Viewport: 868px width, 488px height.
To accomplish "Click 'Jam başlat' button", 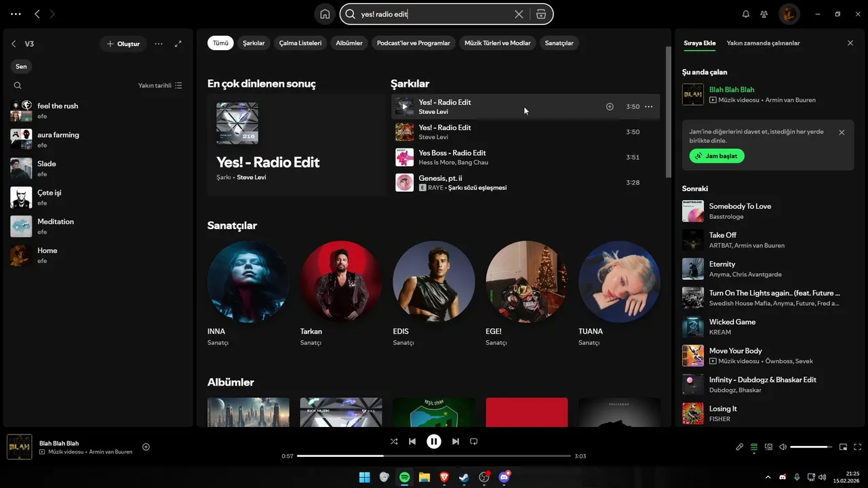I will (x=717, y=156).
